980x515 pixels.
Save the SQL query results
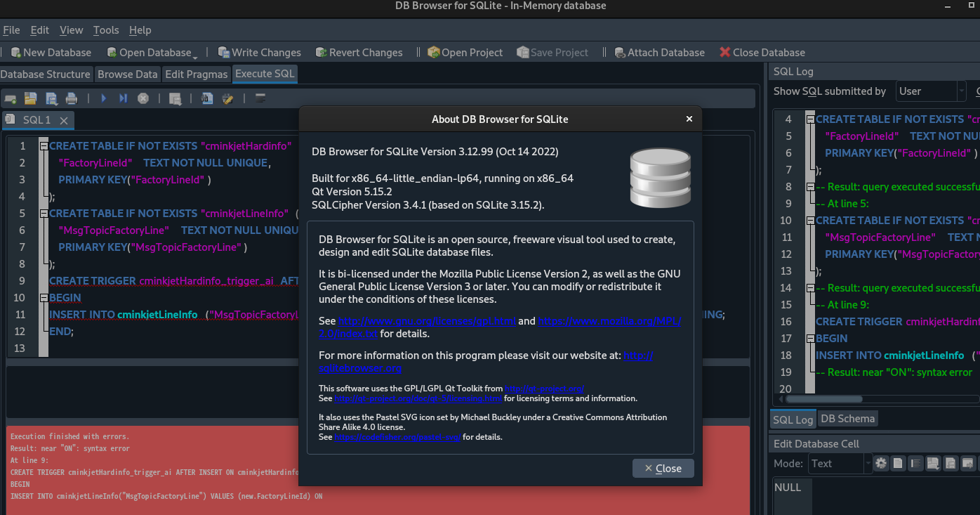[x=176, y=98]
